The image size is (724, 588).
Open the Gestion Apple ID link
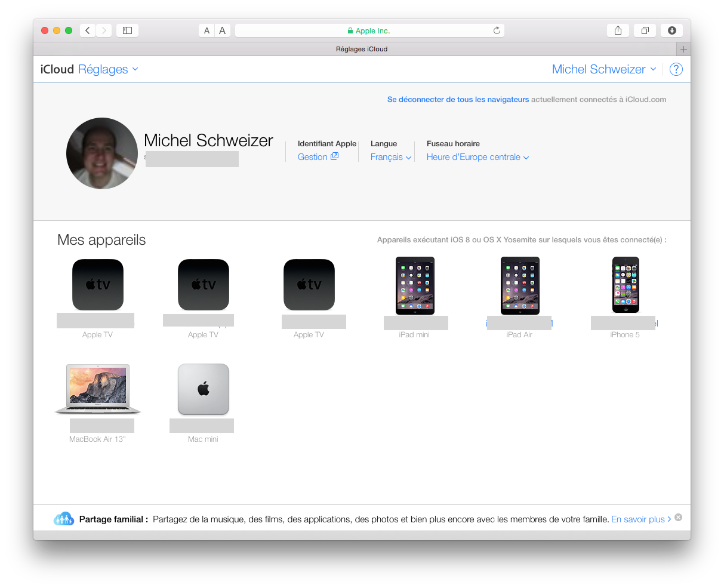pyautogui.click(x=318, y=157)
